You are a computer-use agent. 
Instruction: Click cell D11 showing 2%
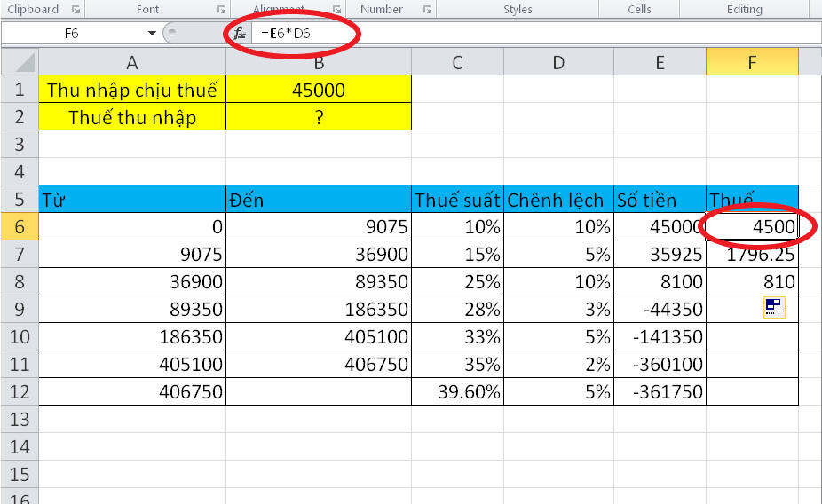559,364
